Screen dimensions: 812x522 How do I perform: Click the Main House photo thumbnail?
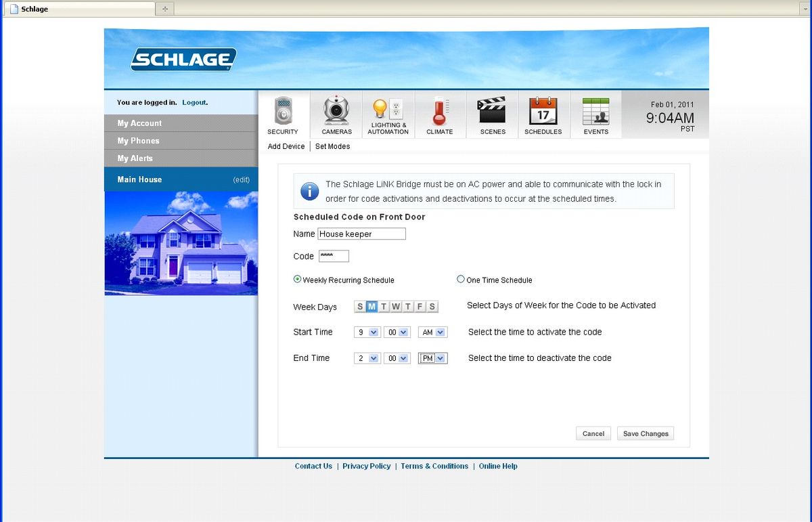pos(181,243)
